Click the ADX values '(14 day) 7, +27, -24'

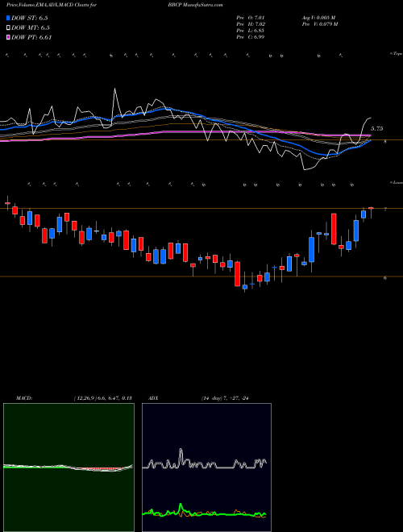coord(224,398)
